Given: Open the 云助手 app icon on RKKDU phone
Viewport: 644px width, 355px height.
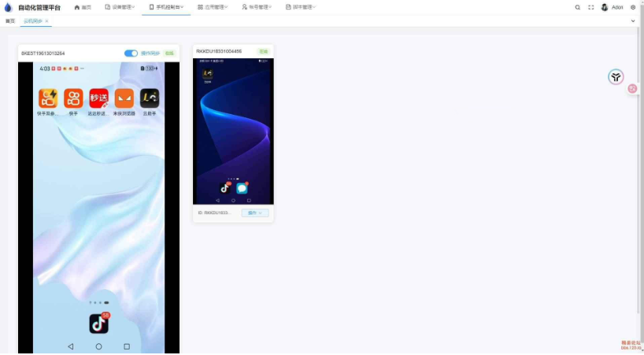Looking at the screenshot, I should (207, 74).
